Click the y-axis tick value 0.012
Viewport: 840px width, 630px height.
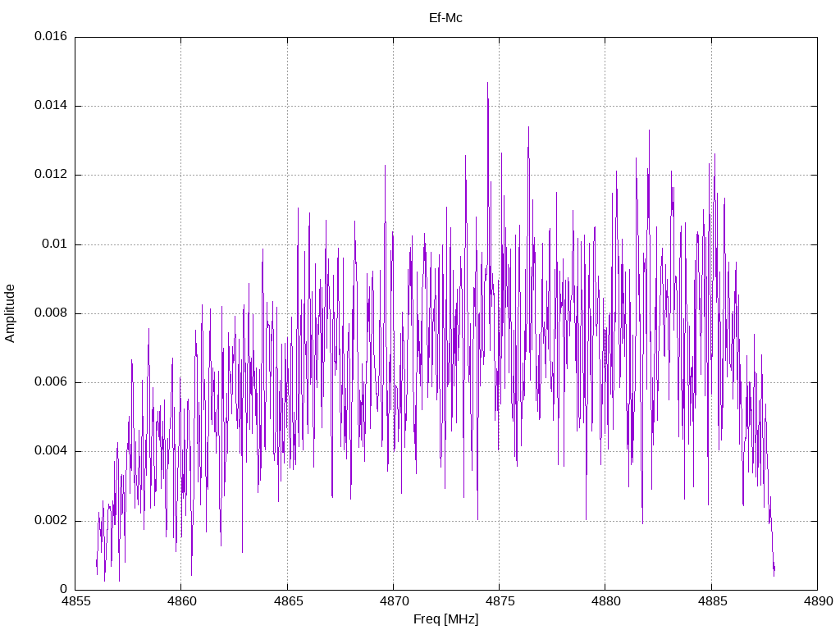tap(51, 175)
